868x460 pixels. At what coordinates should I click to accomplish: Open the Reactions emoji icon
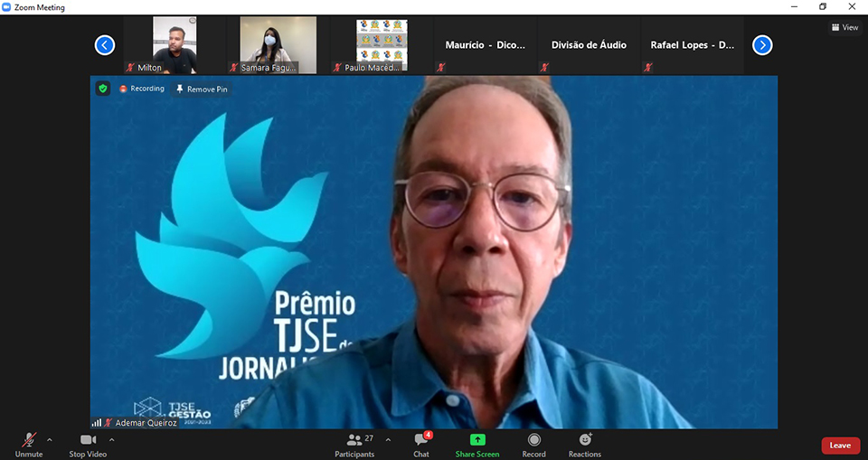585,439
